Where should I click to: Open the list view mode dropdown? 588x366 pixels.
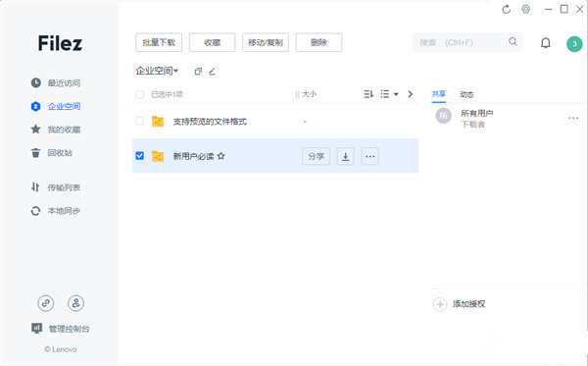(389, 94)
